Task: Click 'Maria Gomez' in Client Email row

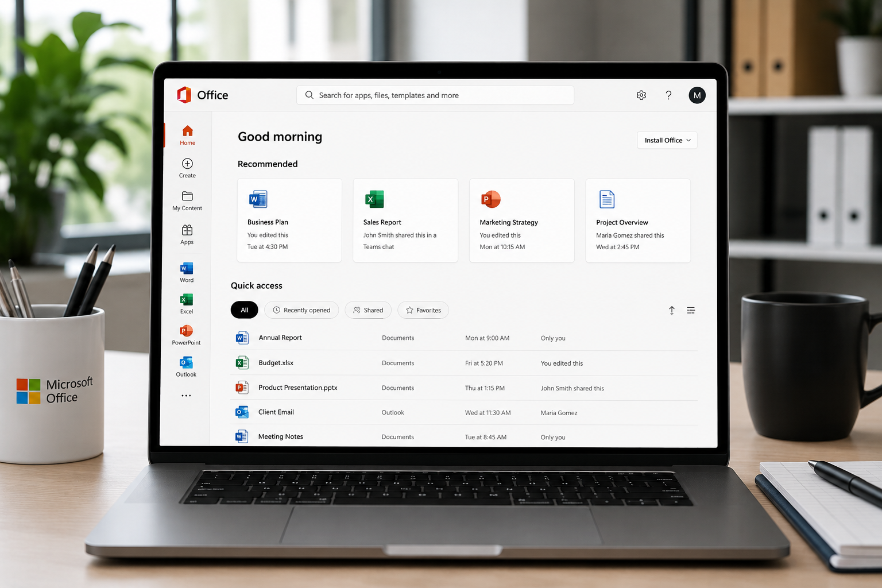Action: pyautogui.click(x=559, y=413)
